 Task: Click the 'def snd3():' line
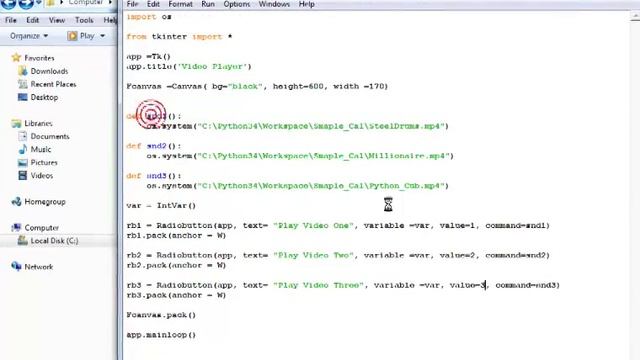click(x=153, y=176)
